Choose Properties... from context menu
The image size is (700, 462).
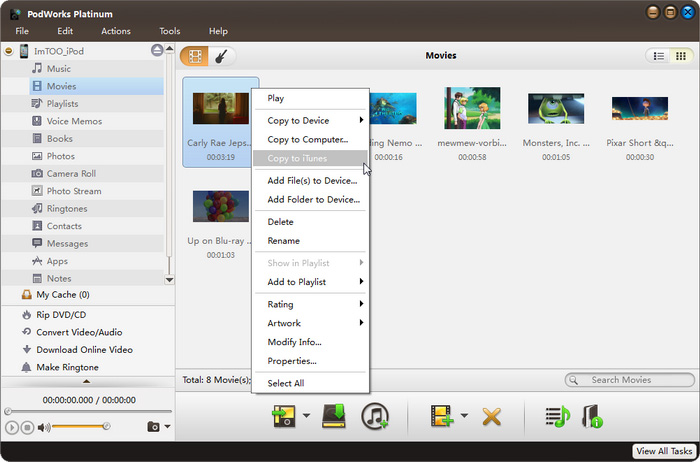310,361
